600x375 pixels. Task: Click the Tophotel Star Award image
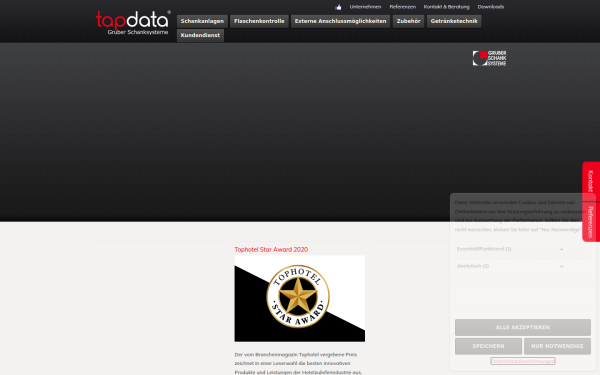click(x=300, y=298)
